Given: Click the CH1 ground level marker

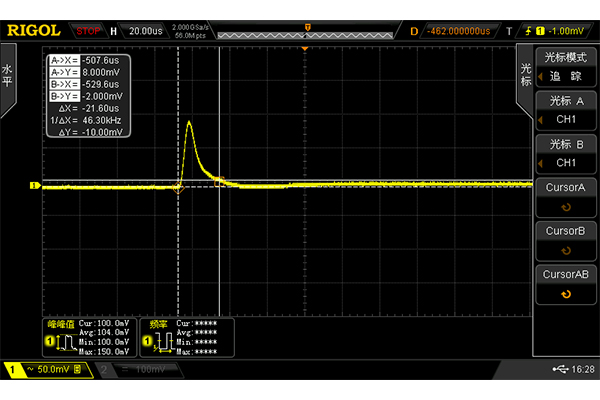Looking at the screenshot, I should pos(34,185).
